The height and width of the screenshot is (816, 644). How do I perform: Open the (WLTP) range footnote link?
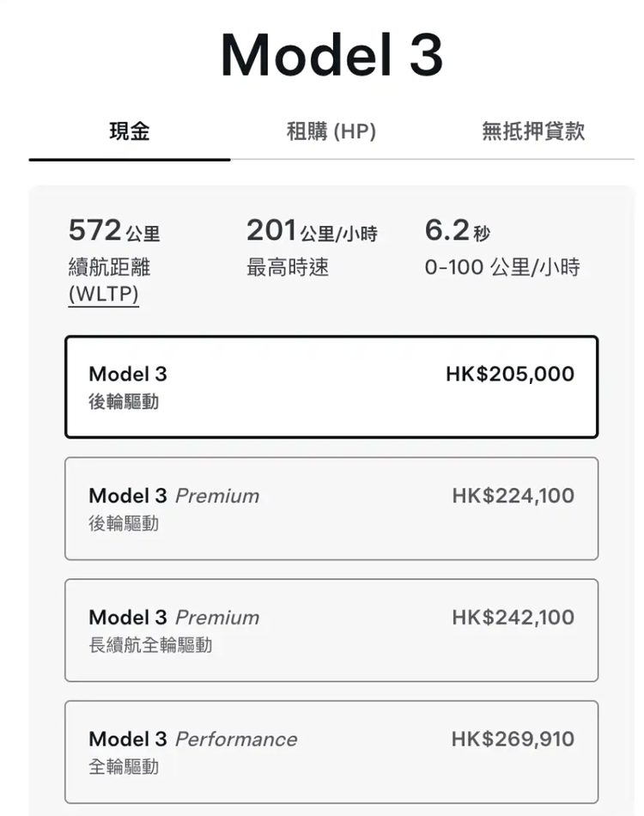(x=104, y=294)
